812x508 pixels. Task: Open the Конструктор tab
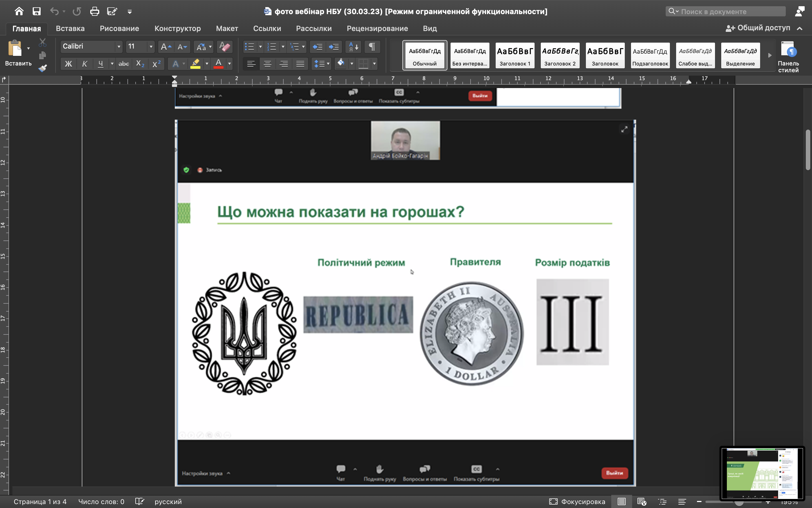point(178,29)
